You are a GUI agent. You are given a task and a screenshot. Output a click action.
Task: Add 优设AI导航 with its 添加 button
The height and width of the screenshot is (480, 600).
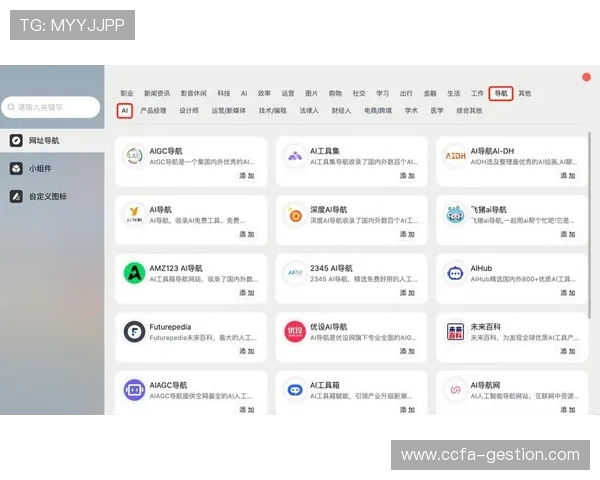point(407,351)
